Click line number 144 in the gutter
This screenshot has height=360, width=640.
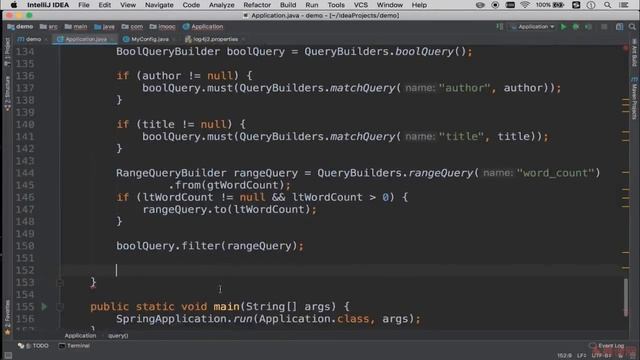[25, 173]
